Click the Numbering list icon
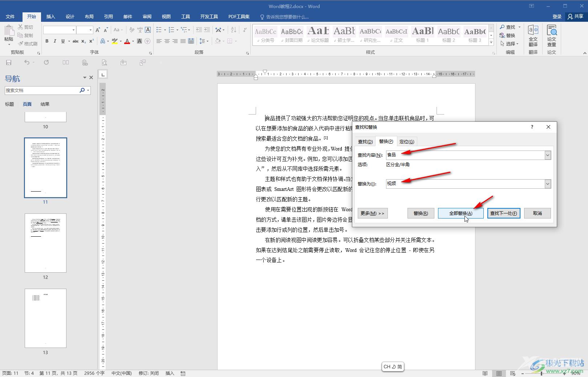The width and height of the screenshot is (588, 377). pyautogui.click(x=171, y=30)
